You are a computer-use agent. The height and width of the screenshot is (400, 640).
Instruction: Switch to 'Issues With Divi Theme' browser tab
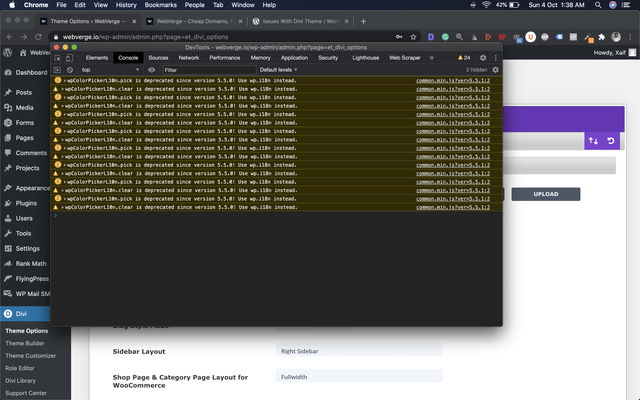pos(300,21)
